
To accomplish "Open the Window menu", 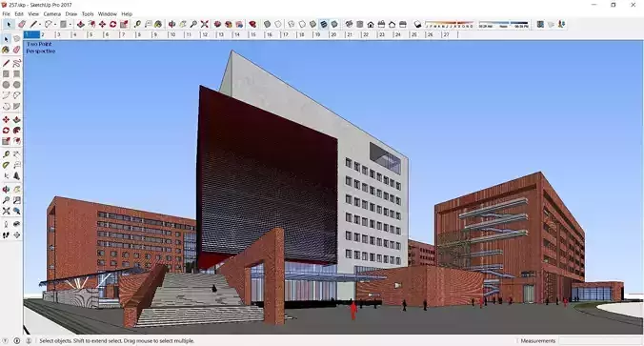I will [x=108, y=14].
